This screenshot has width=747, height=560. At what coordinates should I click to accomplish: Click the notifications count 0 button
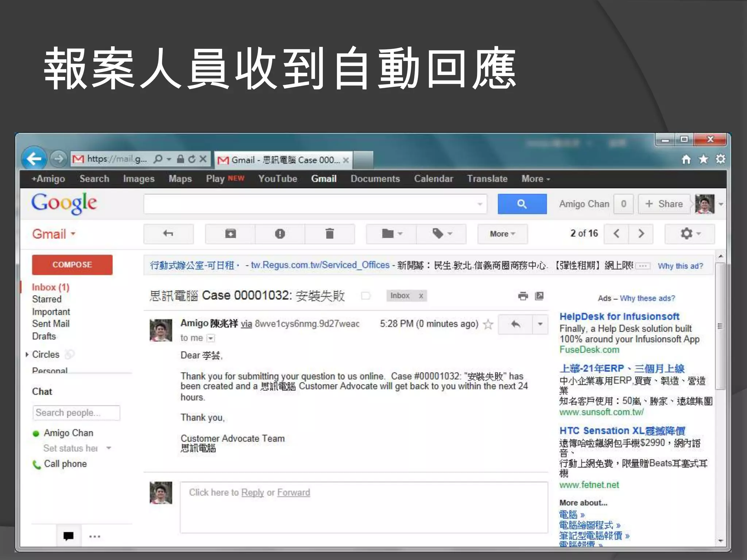click(x=623, y=204)
